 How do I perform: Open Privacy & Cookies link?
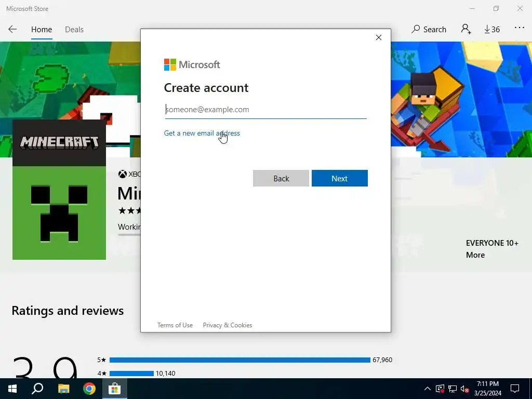tap(228, 325)
